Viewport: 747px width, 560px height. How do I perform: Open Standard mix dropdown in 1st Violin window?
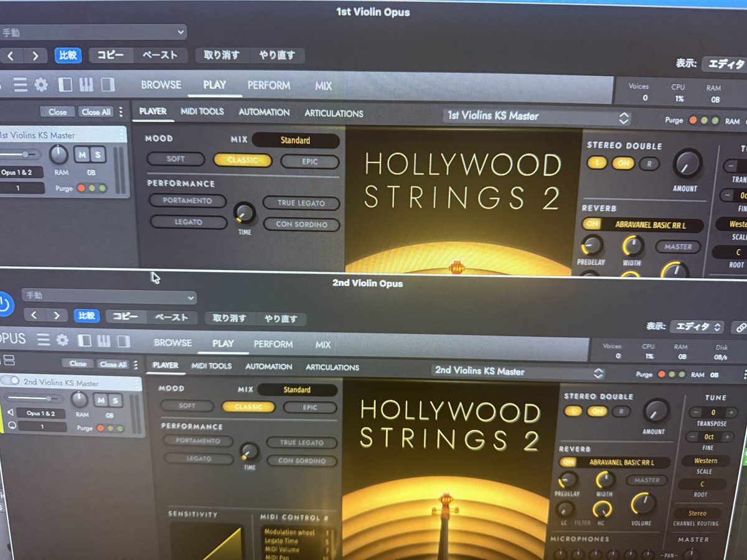(296, 140)
